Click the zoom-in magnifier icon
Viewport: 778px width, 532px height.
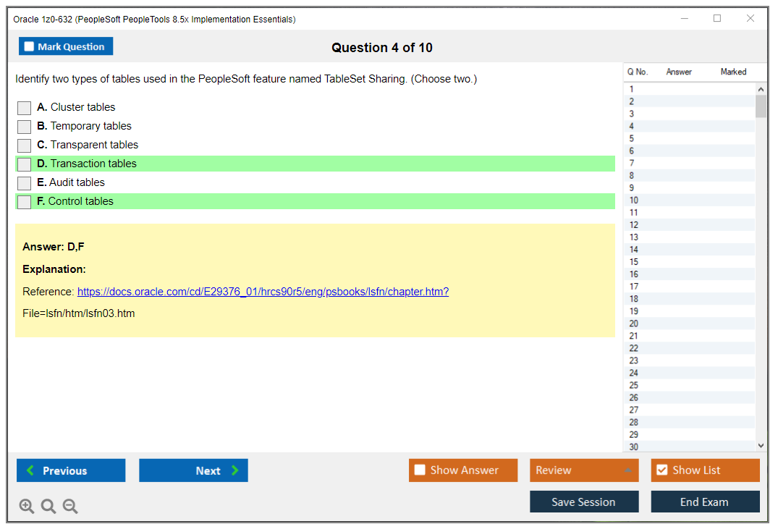[26, 506]
